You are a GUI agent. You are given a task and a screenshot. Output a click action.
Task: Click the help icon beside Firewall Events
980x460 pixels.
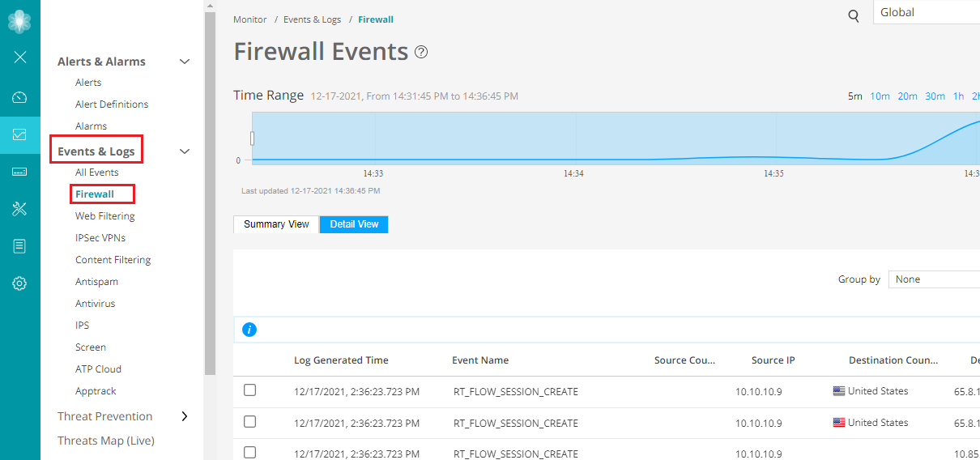point(421,52)
